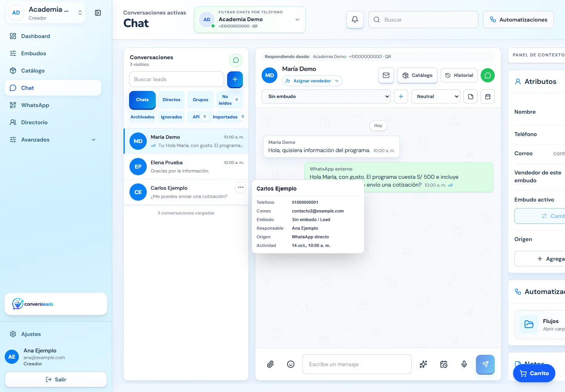Image resolution: width=565 pixels, height=392 pixels.
Task: Select Chat in sidebar
Action: (x=53, y=88)
